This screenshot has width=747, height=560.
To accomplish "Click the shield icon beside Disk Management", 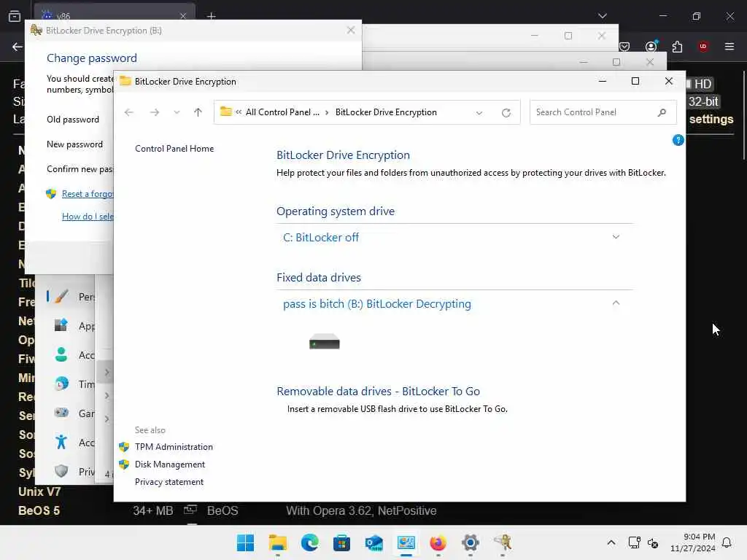I will [124, 464].
